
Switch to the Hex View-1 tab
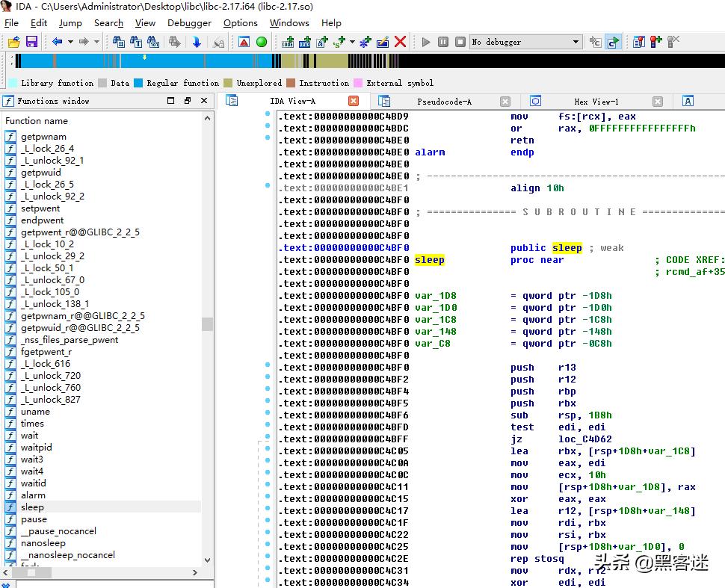tap(596, 102)
